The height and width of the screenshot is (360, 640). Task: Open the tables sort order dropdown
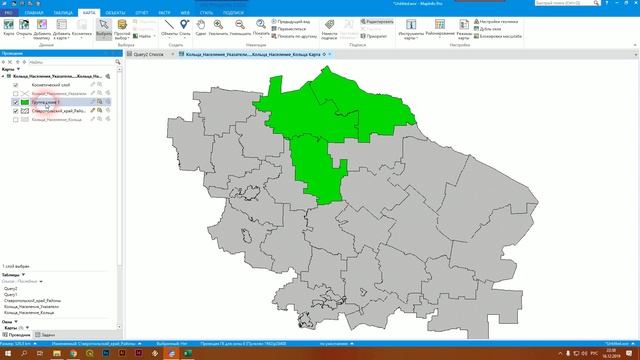41,281
